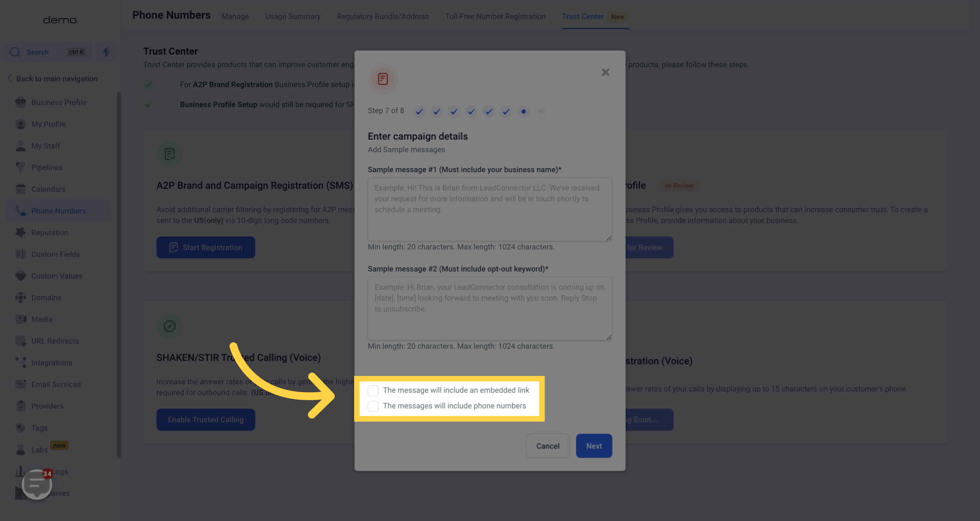Click the A2P campaign registration form icon
Image resolution: width=980 pixels, height=521 pixels.
(x=382, y=78)
